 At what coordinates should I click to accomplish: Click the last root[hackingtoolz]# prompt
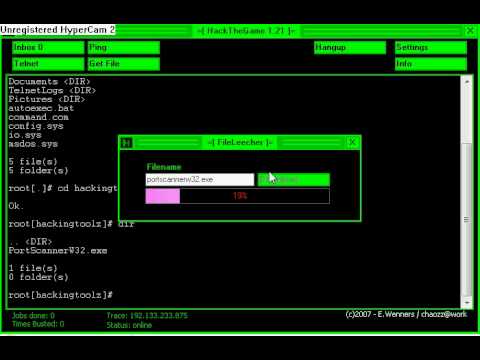pos(61,295)
